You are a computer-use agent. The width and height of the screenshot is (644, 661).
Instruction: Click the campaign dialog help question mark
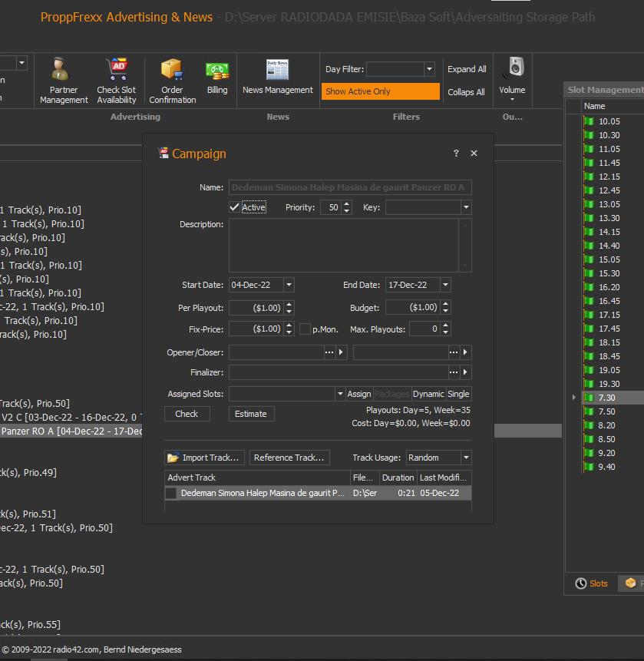456,154
